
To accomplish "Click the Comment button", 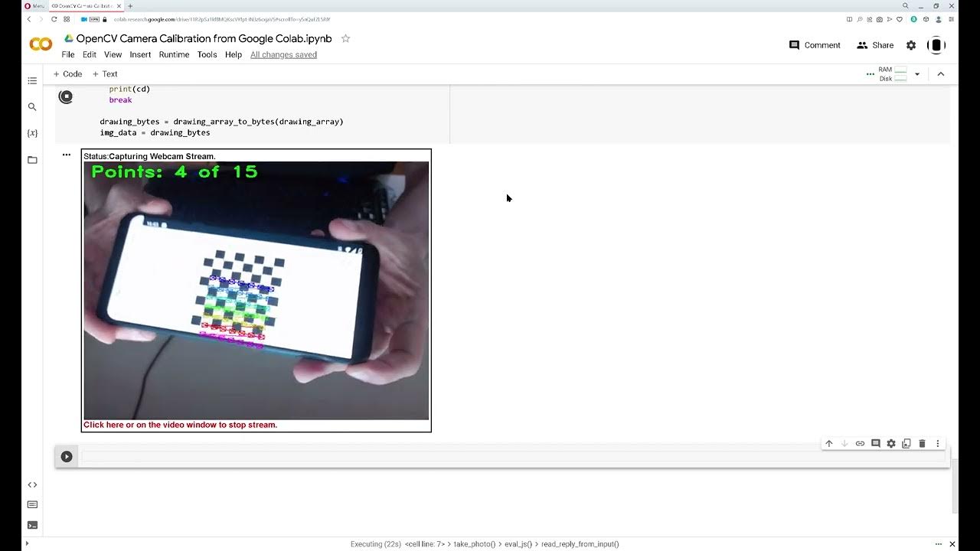I will (815, 45).
